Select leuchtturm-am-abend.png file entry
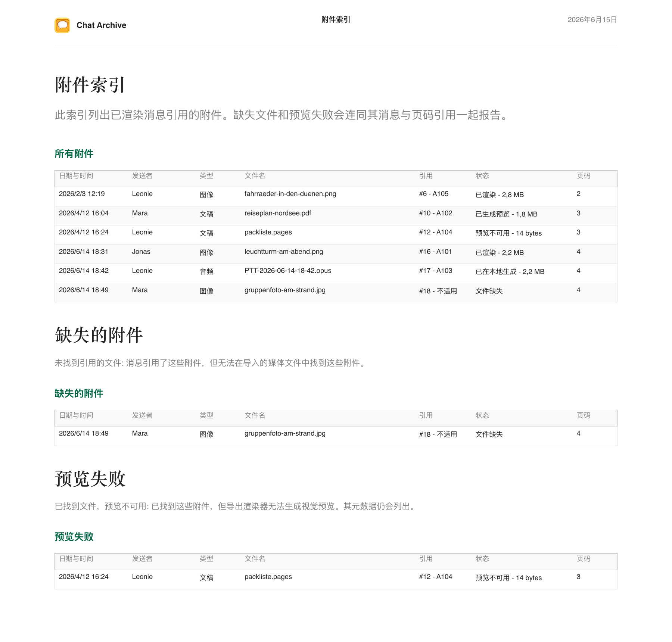This screenshot has height=642, width=672. click(x=284, y=252)
